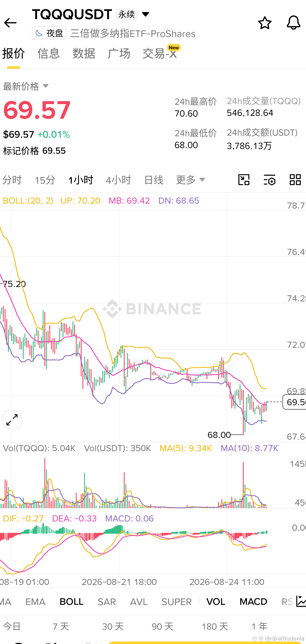Expand chart to fullscreen
306x644 pixels.
[12, 420]
